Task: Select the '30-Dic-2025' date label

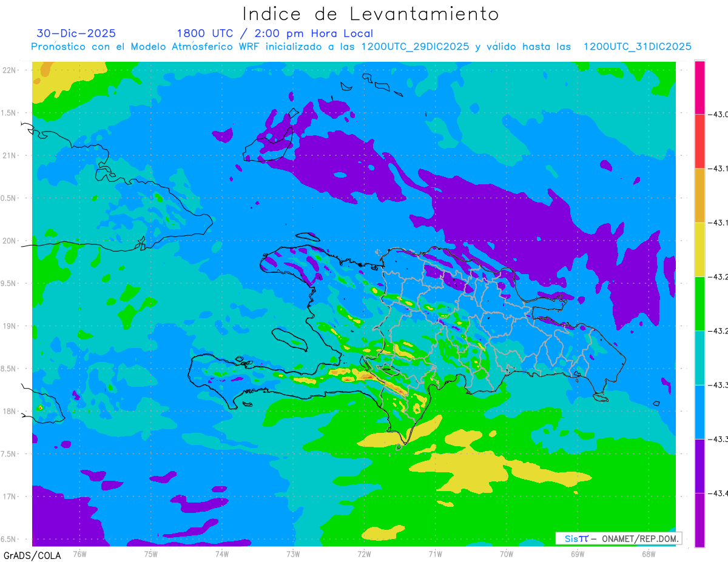Action: click(x=76, y=33)
